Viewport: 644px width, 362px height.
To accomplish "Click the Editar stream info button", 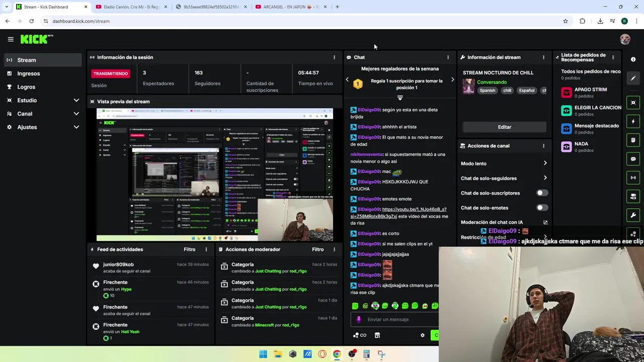I will tap(504, 127).
